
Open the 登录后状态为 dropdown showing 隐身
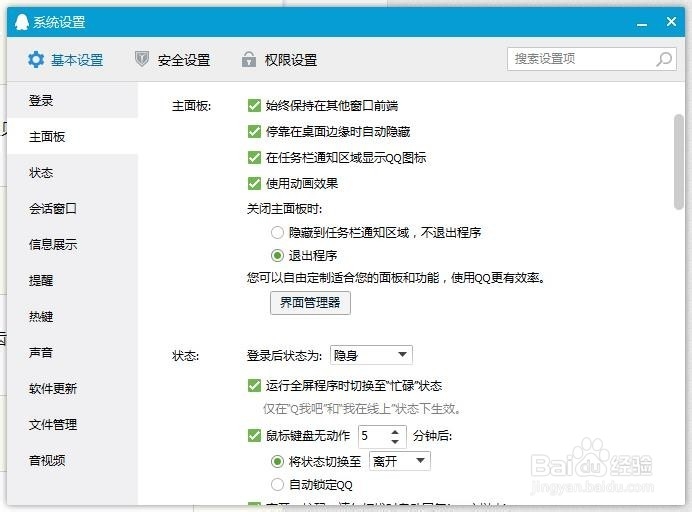(x=371, y=355)
